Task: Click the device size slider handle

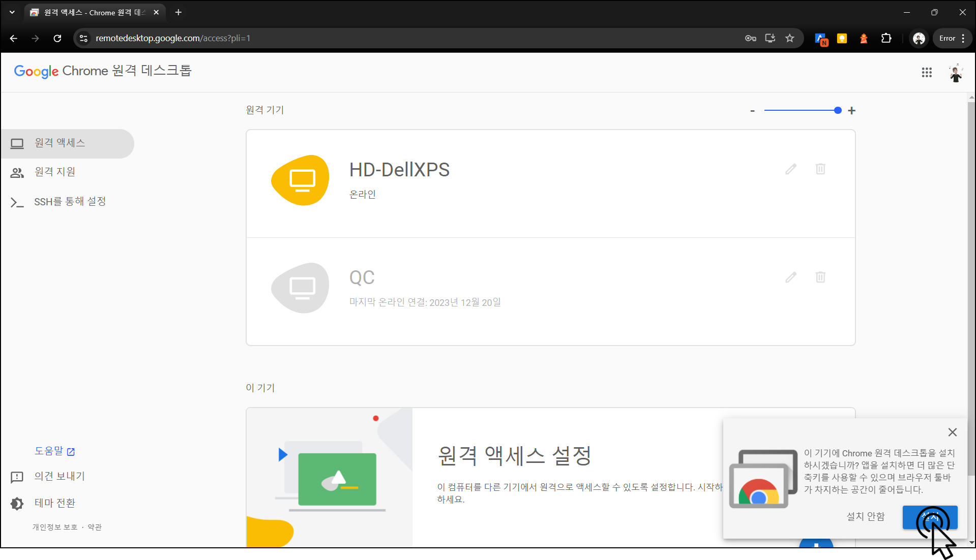Action: (838, 110)
